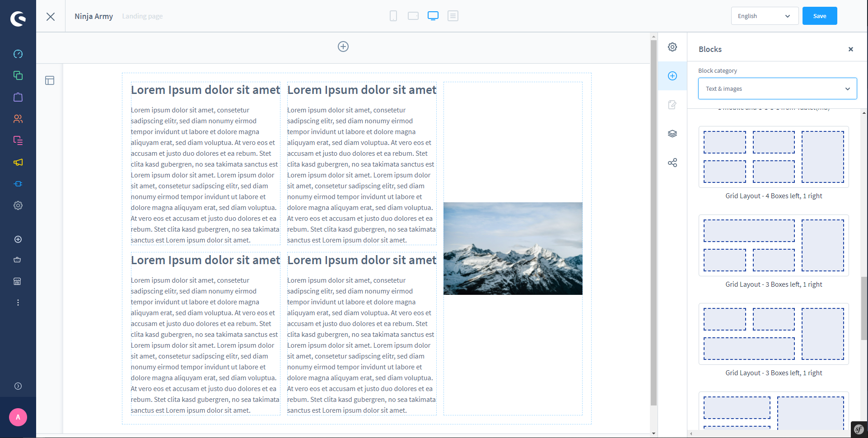Switch to tablet device preview
Image resolution: width=868 pixels, height=438 pixels.
point(413,16)
